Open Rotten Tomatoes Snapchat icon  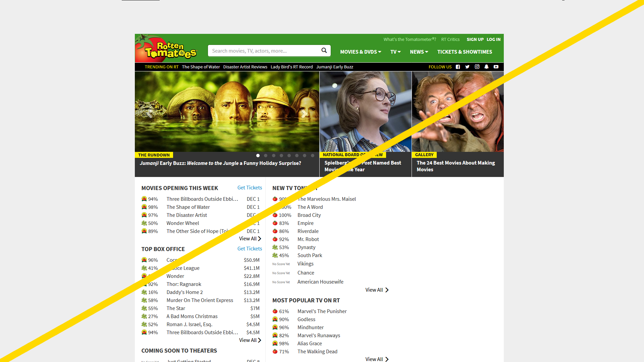(x=486, y=67)
